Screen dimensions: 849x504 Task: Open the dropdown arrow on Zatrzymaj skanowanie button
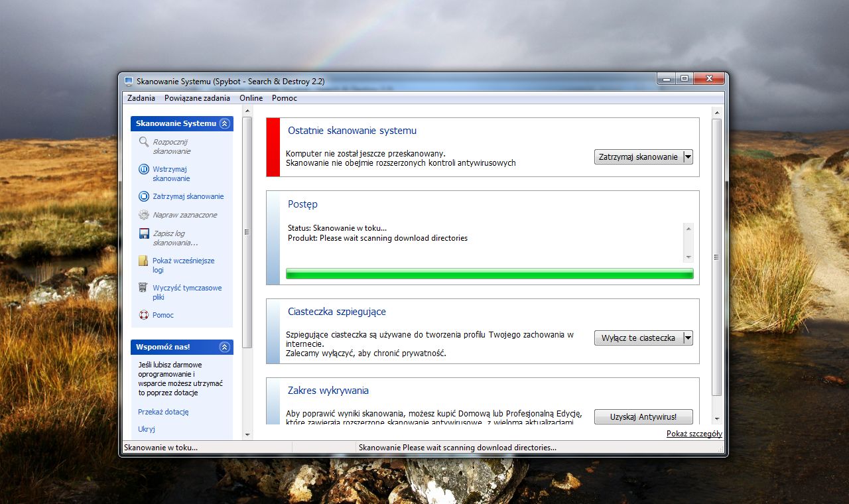coord(688,157)
